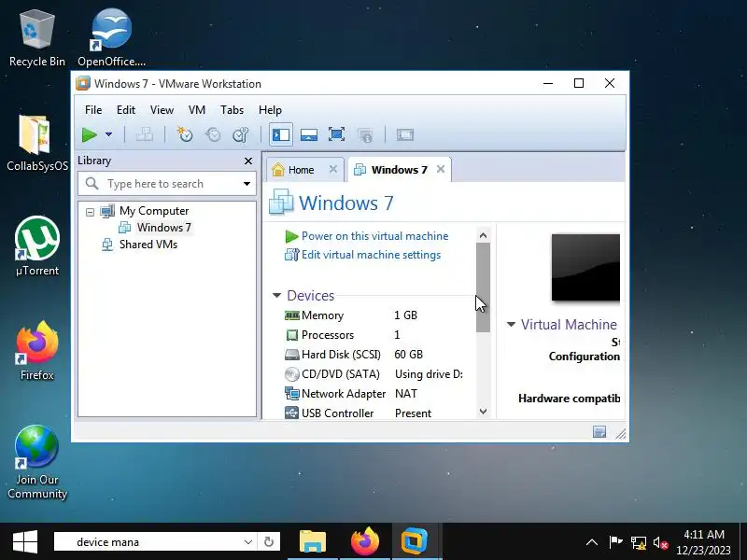Select the CollabSysOS folder on desktop
747x560 pixels.
37,143
